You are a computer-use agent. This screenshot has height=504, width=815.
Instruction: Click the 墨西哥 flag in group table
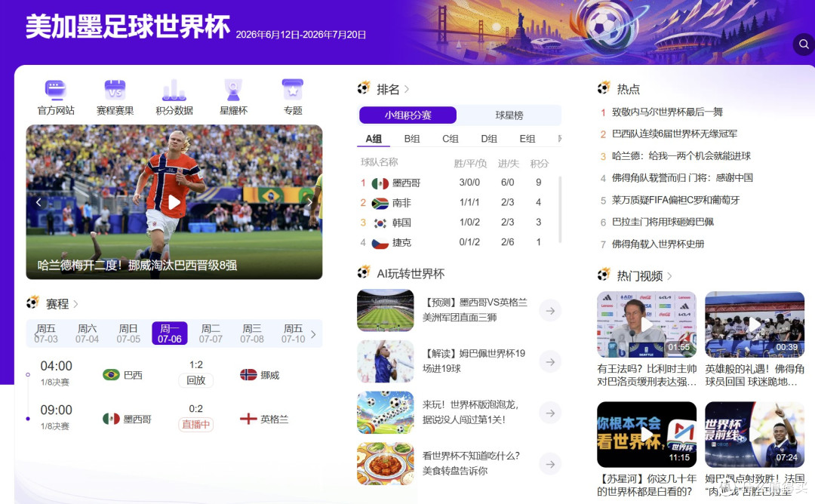(380, 183)
